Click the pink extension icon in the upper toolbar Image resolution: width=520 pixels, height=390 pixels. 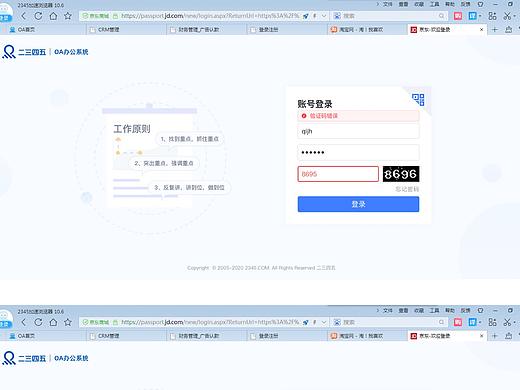click(x=458, y=16)
